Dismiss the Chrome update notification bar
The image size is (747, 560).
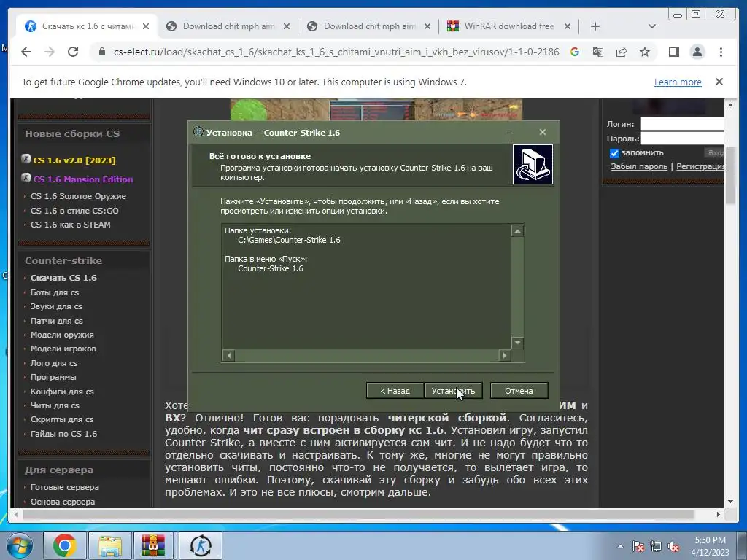pos(719,82)
